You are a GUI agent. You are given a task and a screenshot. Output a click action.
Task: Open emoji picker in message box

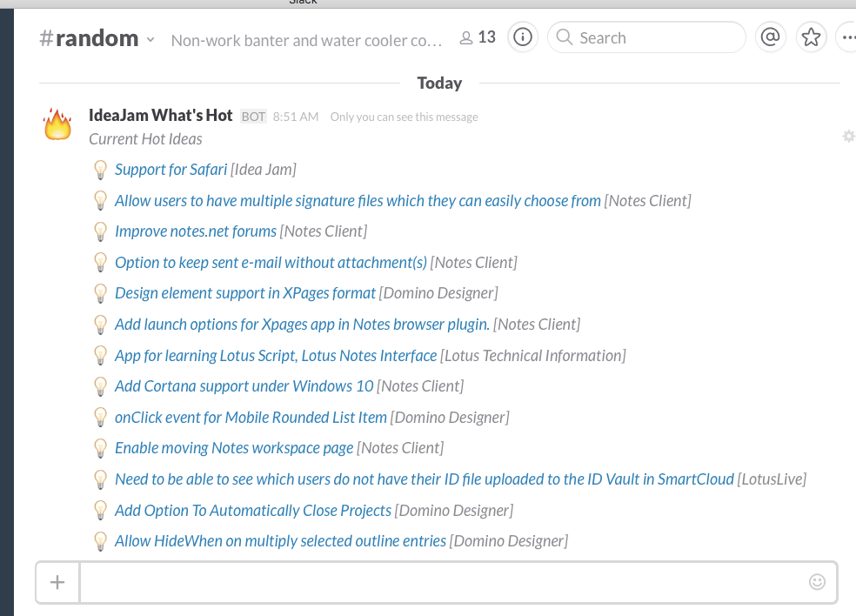pos(817,582)
